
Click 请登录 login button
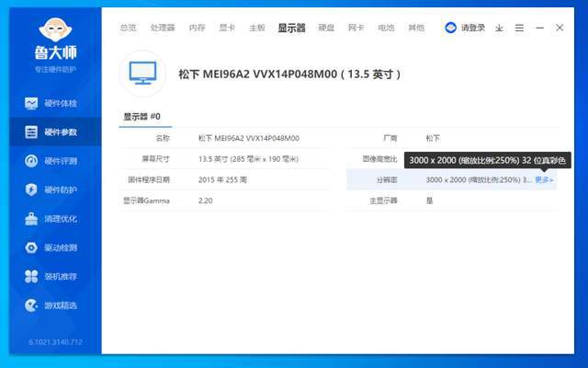click(465, 28)
